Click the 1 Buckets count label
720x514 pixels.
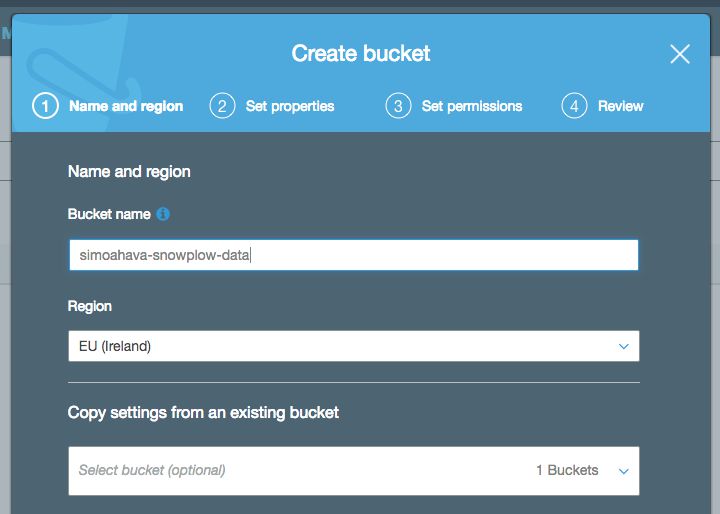[567, 470]
